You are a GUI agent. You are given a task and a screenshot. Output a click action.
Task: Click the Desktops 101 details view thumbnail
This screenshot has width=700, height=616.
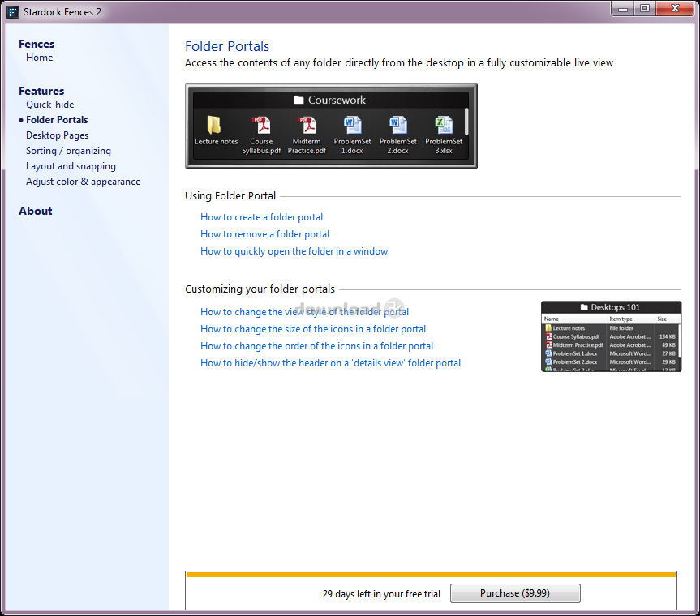[611, 336]
